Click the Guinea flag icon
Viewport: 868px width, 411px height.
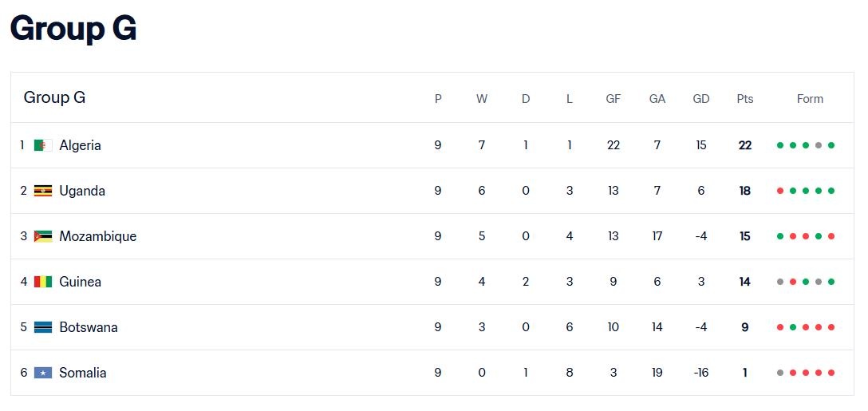(x=43, y=282)
